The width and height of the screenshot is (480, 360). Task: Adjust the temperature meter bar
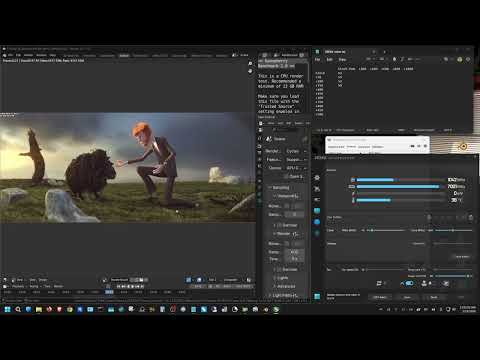(x=400, y=200)
